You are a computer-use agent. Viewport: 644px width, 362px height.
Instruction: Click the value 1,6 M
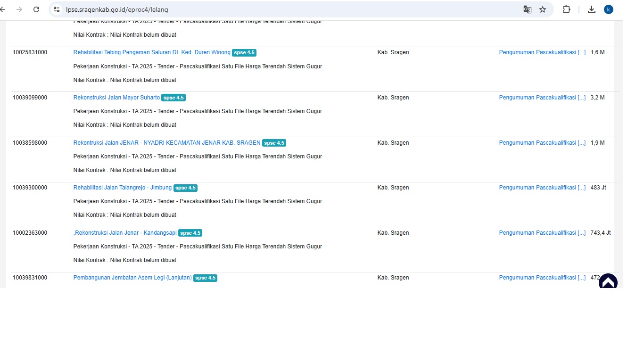(597, 52)
